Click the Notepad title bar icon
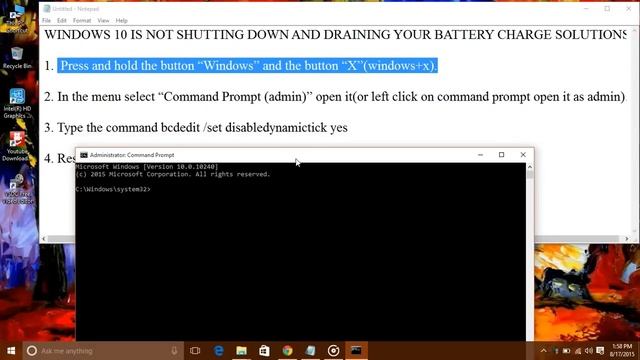The image size is (640, 360). pos(47,9)
